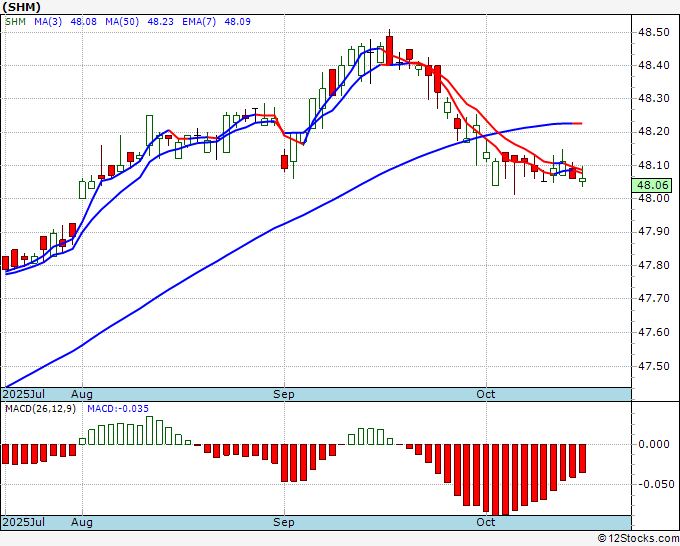Click the Sep label on MACD axis
Viewport: 680px width, 546px height.
pos(284,522)
